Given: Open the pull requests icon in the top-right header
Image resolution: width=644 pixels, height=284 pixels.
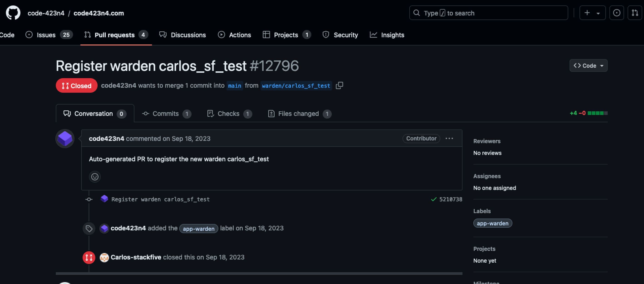Looking at the screenshot, I should 635,13.
